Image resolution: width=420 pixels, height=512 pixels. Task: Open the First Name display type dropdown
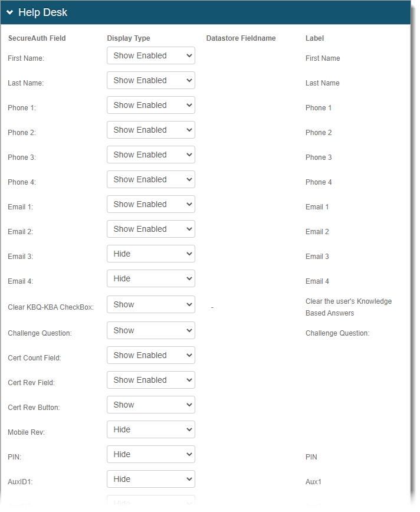150,55
